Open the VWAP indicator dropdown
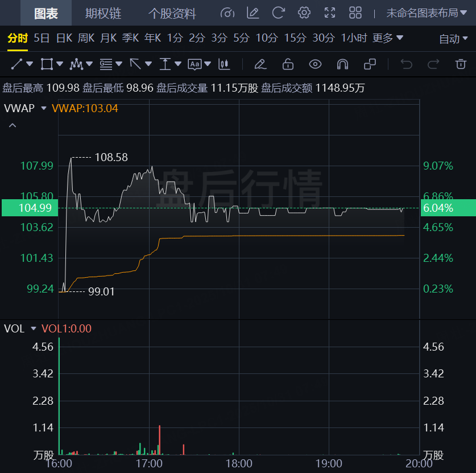This screenshot has height=473, width=476. 43,108
